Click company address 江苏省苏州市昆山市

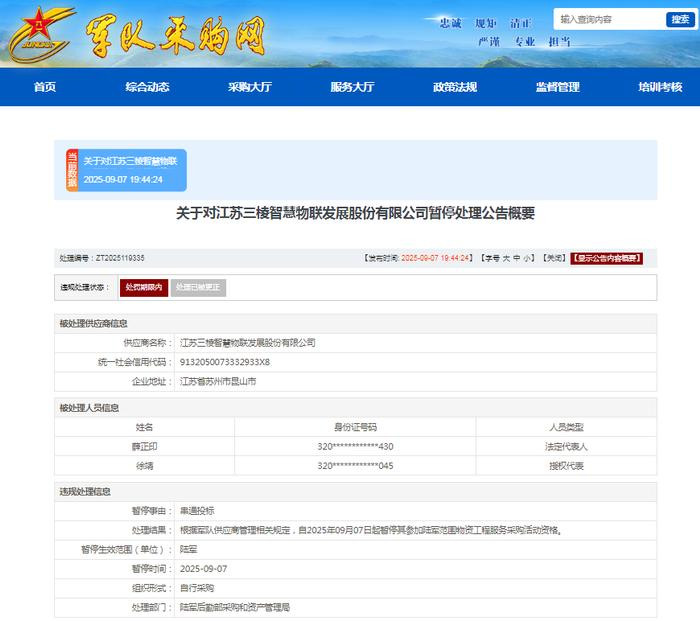(x=218, y=382)
